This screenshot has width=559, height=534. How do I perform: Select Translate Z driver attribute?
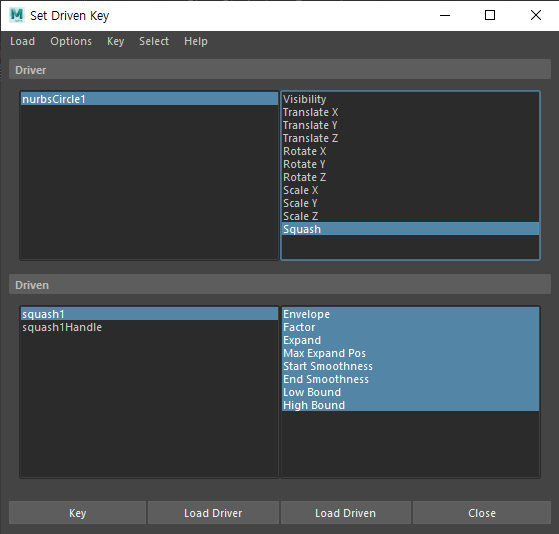[x=410, y=138]
